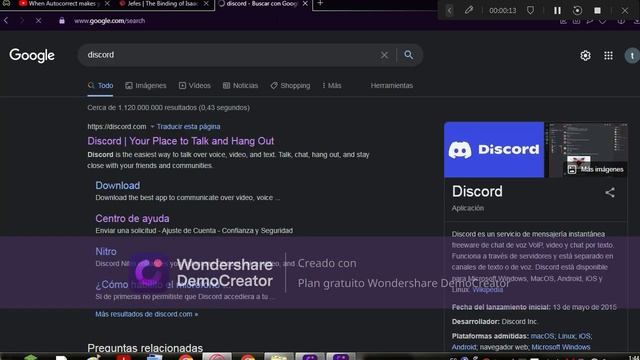
Task: Click the Google logo
Action: [x=32, y=56]
